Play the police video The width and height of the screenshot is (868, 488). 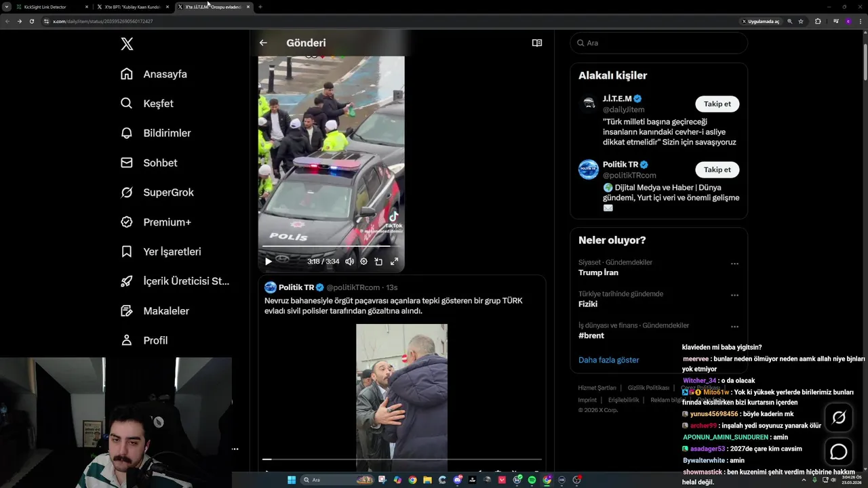[x=269, y=261]
